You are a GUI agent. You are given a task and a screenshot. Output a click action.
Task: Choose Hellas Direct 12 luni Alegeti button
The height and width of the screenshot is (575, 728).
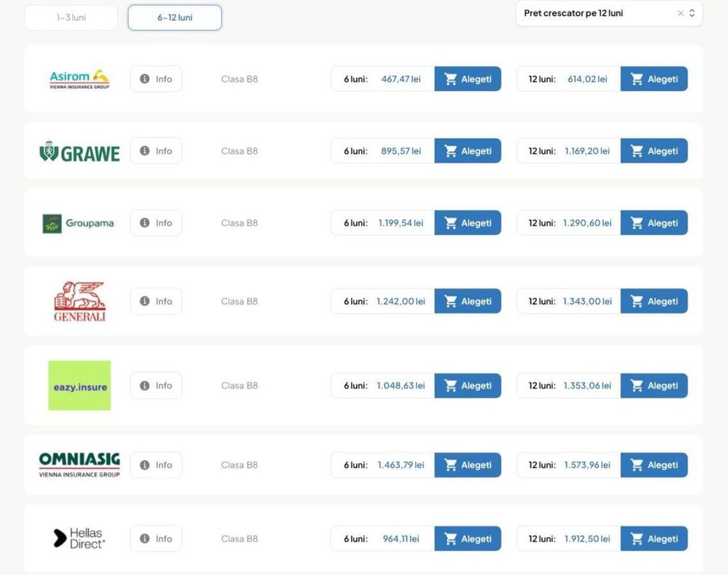pos(654,539)
